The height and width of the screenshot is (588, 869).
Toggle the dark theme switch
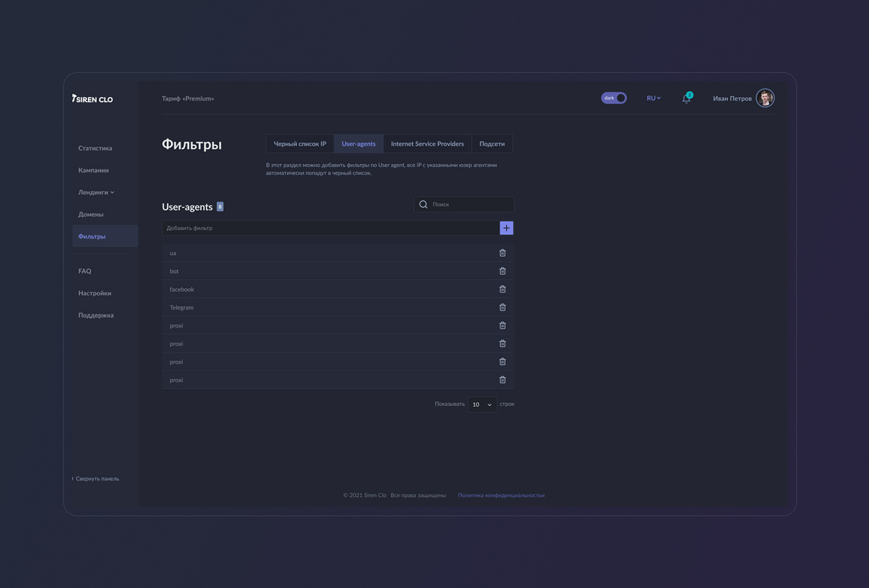pyautogui.click(x=613, y=98)
